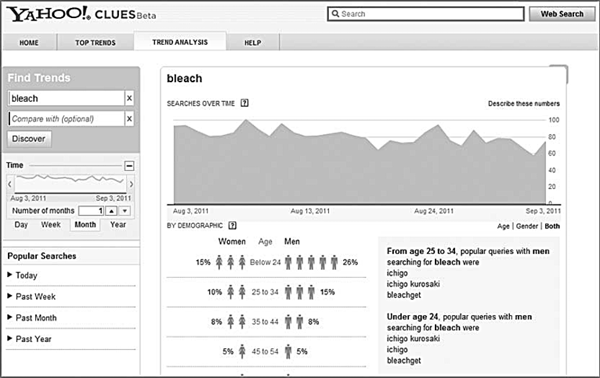600x378 pixels.
Task: Select the Day time range
Action: [x=21, y=225]
